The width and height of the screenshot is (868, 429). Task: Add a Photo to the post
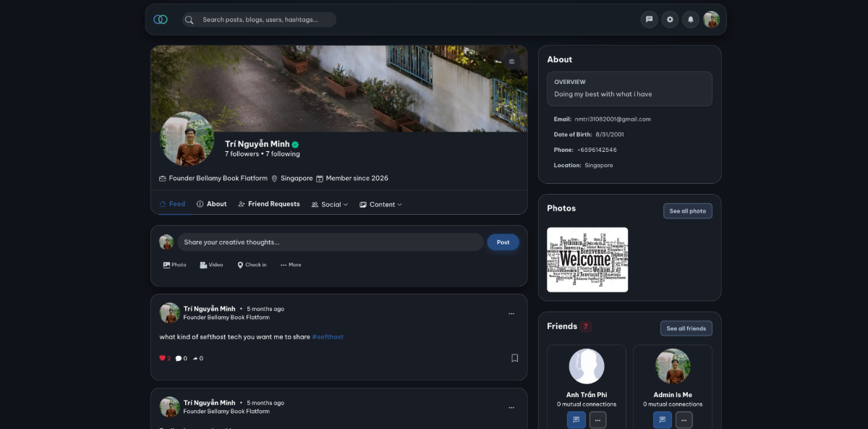(174, 265)
